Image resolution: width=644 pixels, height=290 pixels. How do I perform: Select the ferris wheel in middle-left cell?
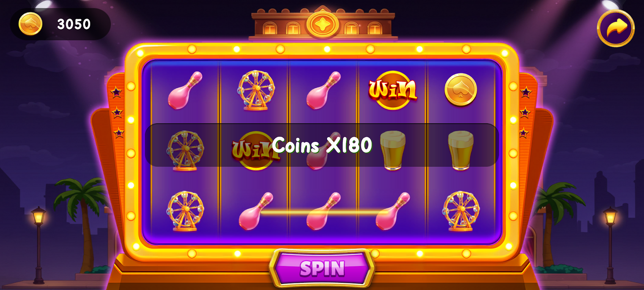185,150
